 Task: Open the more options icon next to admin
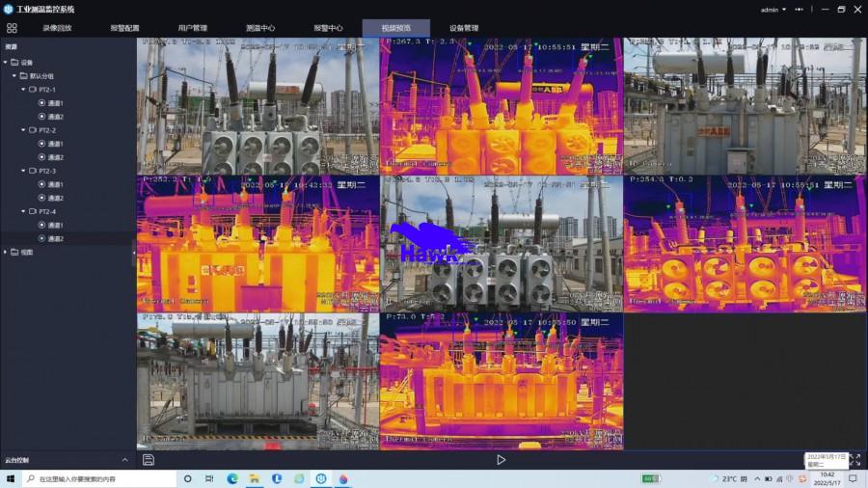[x=798, y=10]
